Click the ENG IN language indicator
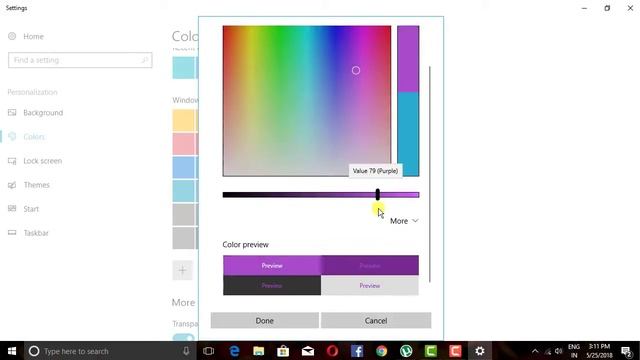This screenshot has width=640, height=360. point(574,351)
